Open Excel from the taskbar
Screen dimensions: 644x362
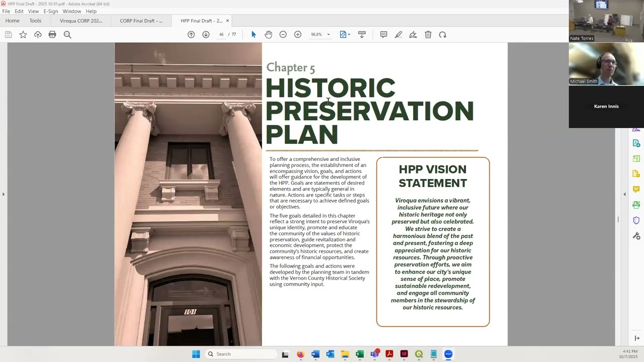pyautogui.click(x=360, y=354)
